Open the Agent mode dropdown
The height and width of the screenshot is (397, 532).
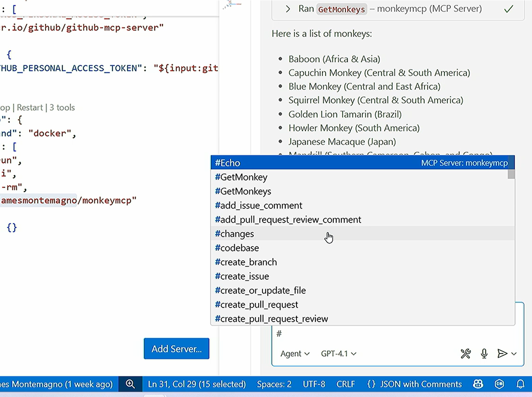(295, 354)
